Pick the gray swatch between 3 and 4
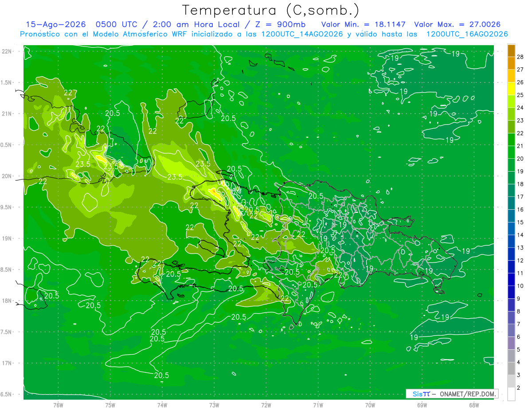 (511, 368)
